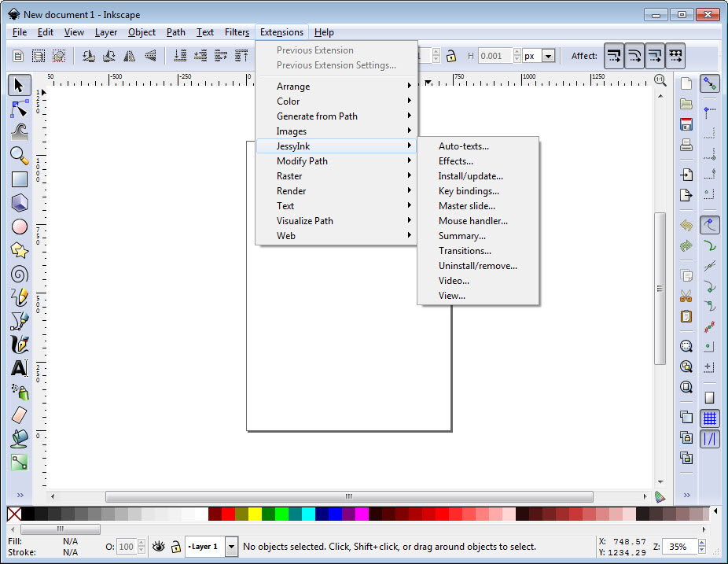Screen dimensions: 728x564
Task: Select the Node edit tool
Action: pos(19,109)
